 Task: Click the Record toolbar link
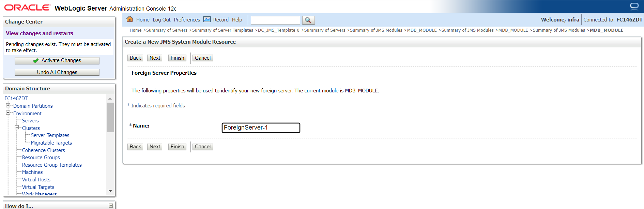coord(221,20)
